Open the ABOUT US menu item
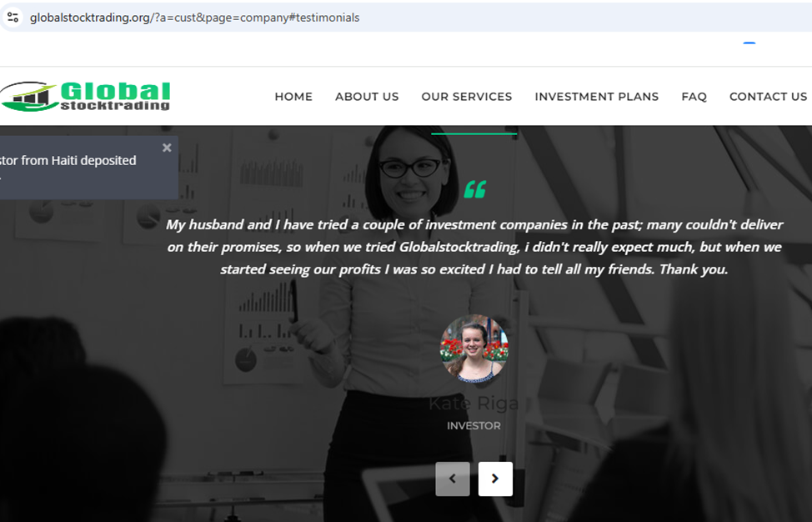Viewport: 812px width, 522px height. (367, 97)
